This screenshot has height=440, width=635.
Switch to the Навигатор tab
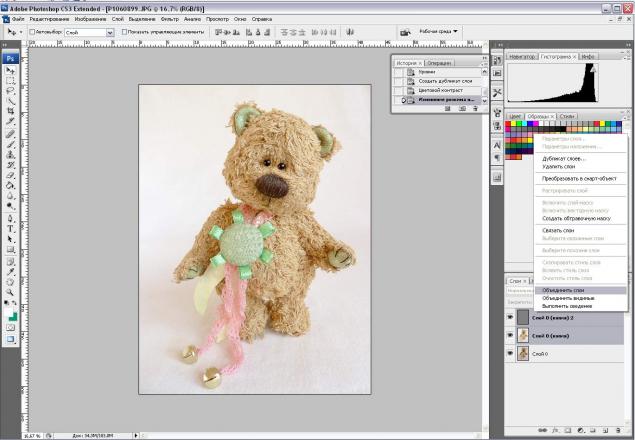(522, 57)
